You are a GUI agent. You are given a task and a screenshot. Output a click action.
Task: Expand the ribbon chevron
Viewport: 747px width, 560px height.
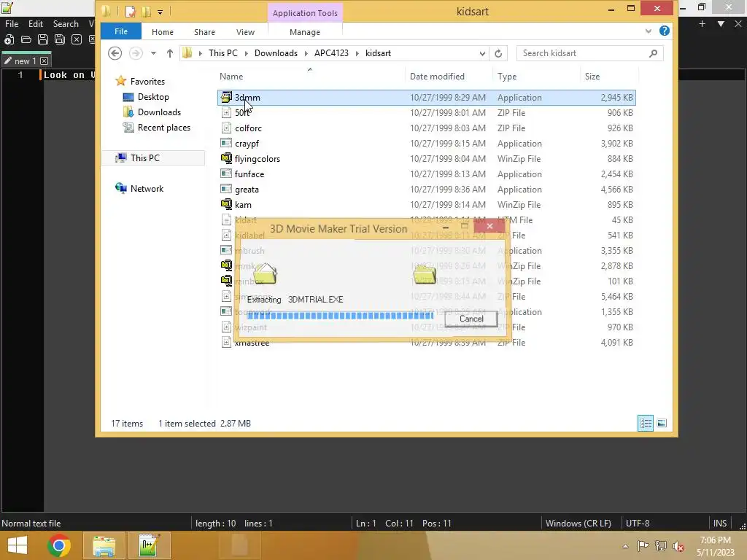click(x=649, y=31)
